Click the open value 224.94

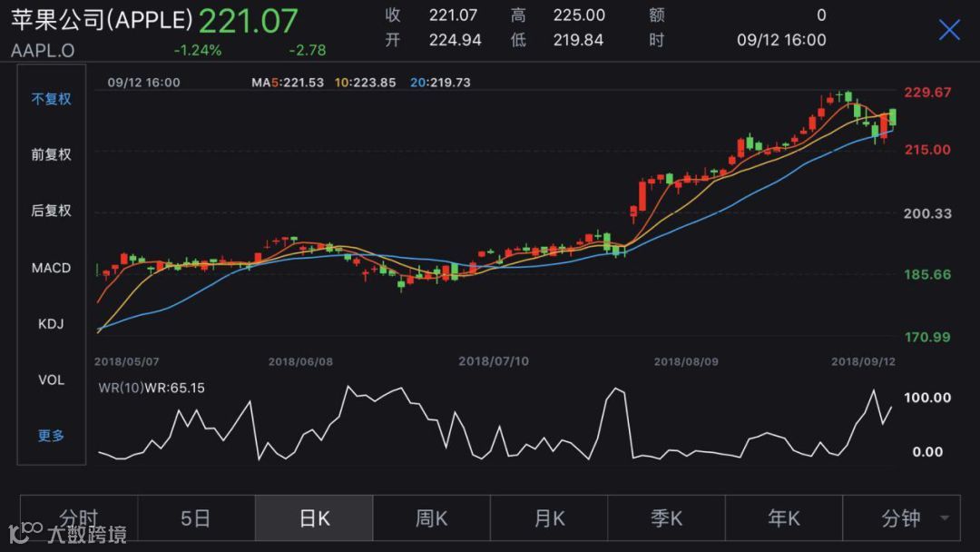tap(455, 40)
